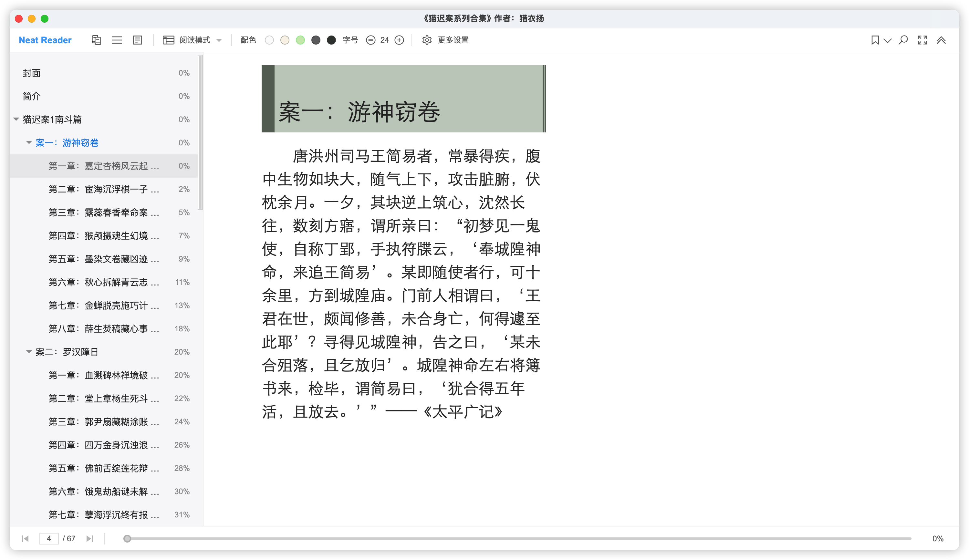
Task: Click the library/bookshelf icon in toolbar
Action: tap(96, 40)
